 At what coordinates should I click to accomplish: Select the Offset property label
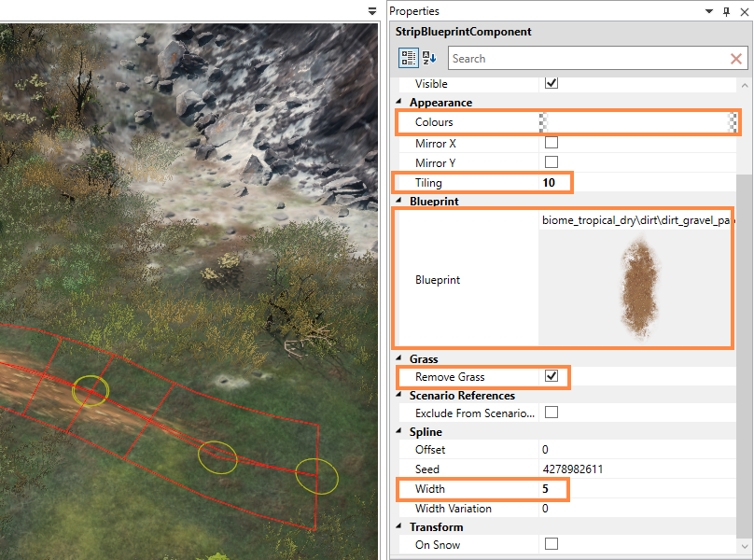tap(430, 450)
